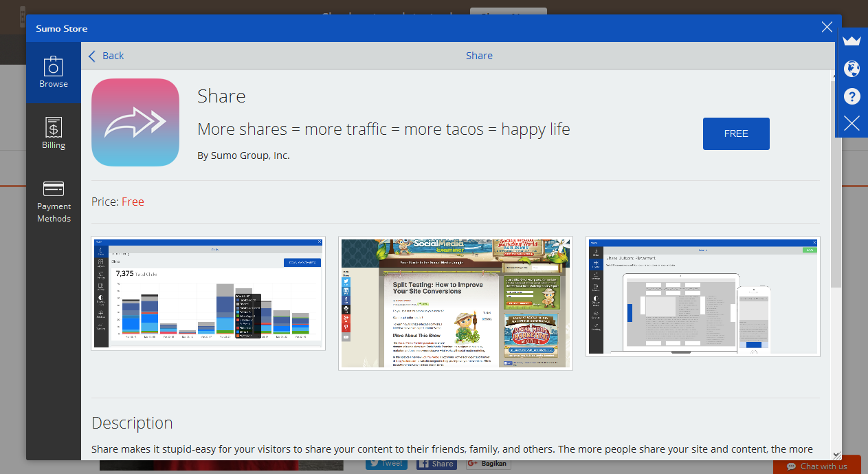This screenshot has height=474, width=868.
Task: Click the 'Share' app title heading
Action: (221, 96)
